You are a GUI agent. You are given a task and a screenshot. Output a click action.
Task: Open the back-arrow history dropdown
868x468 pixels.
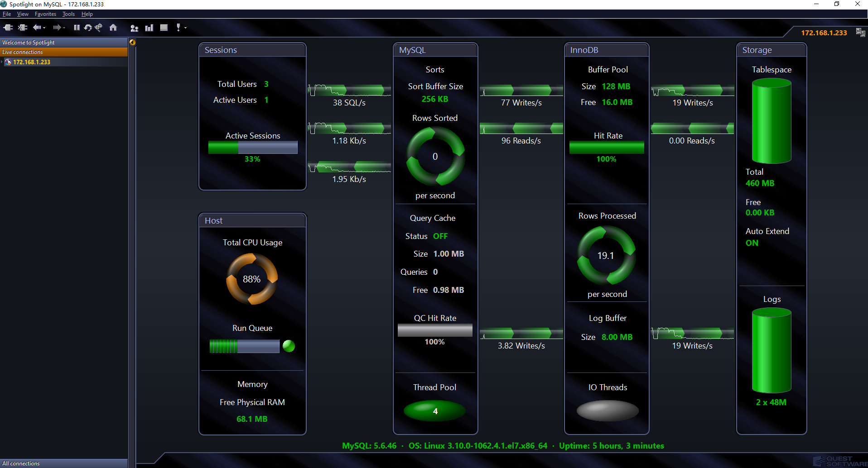(x=44, y=28)
